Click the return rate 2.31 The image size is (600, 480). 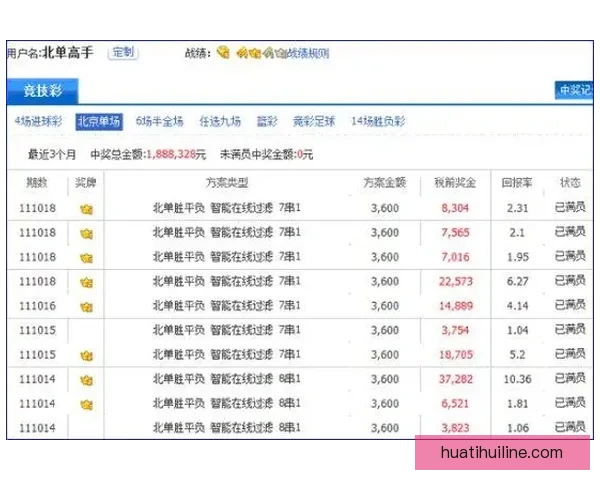point(517,208)
